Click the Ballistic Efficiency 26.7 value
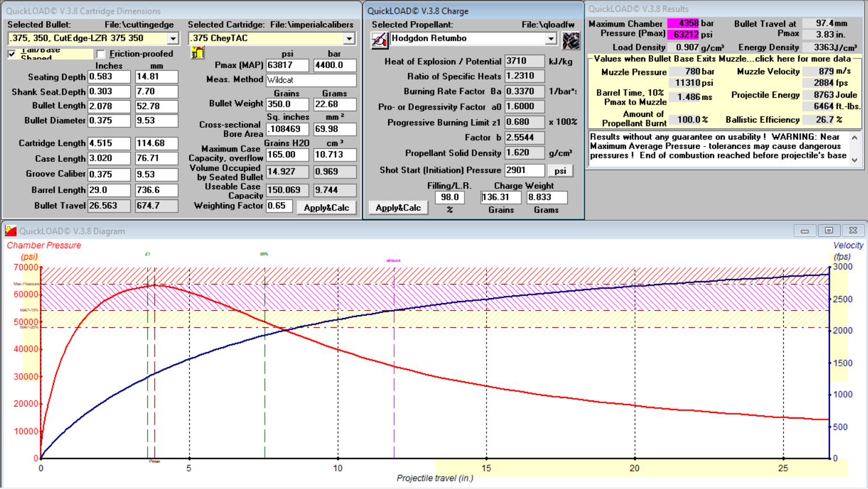Image resolution: width=868 pixels, height=489 pixels. click(x=819, y=120)
